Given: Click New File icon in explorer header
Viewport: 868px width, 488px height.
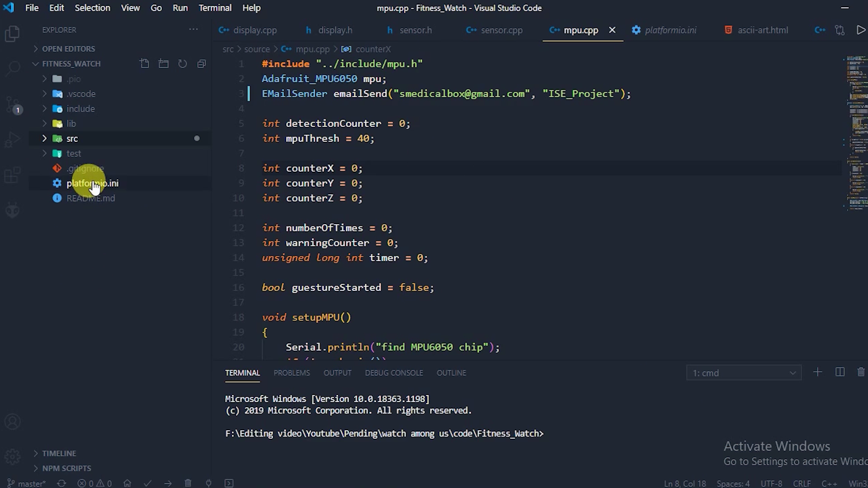Looking at the screenshot, I should pos(144,64).
